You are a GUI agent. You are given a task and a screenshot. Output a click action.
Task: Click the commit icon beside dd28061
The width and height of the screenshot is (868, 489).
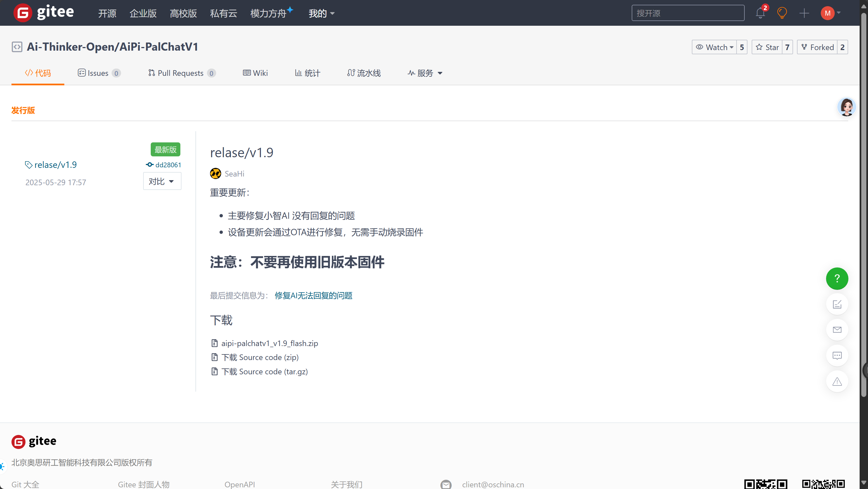(x=150, y=165)
